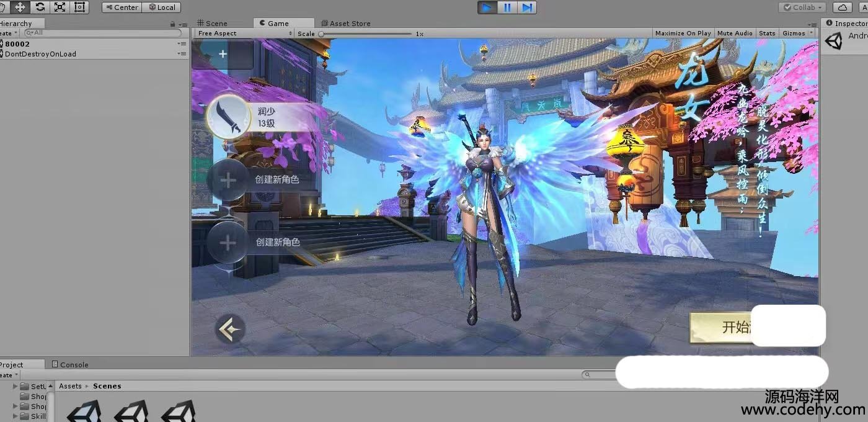The height and width of the screenshot is (422, 868).
Task: Open the Free Aspect resolution dropdown
Action: (x=244, y=34)
